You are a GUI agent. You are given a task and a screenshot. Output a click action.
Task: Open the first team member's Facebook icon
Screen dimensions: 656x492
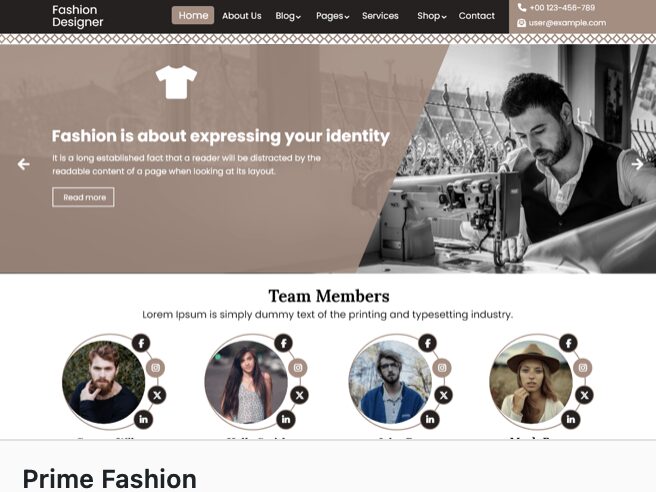point(141,343)
